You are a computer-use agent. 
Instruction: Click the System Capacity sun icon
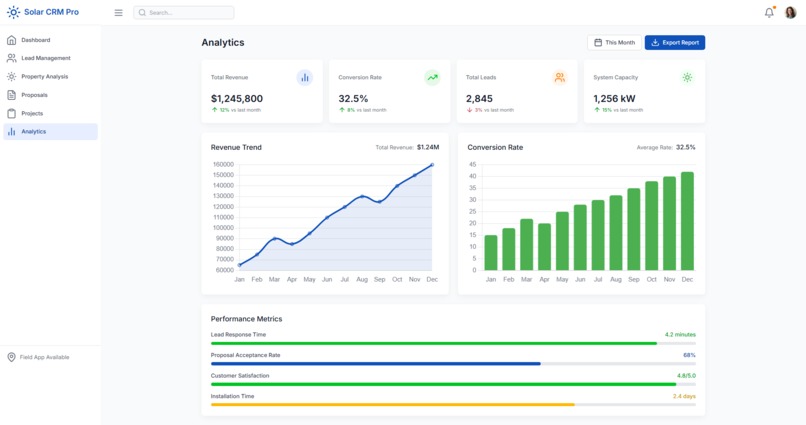(x=687, y=78)
